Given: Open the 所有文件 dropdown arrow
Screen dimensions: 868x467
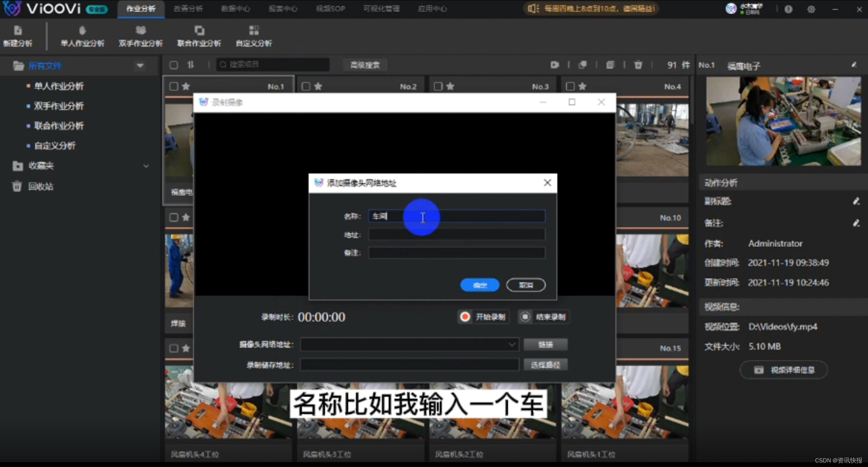Looking at the screenshot, I should pyautogui.click(x=140, y=66).
